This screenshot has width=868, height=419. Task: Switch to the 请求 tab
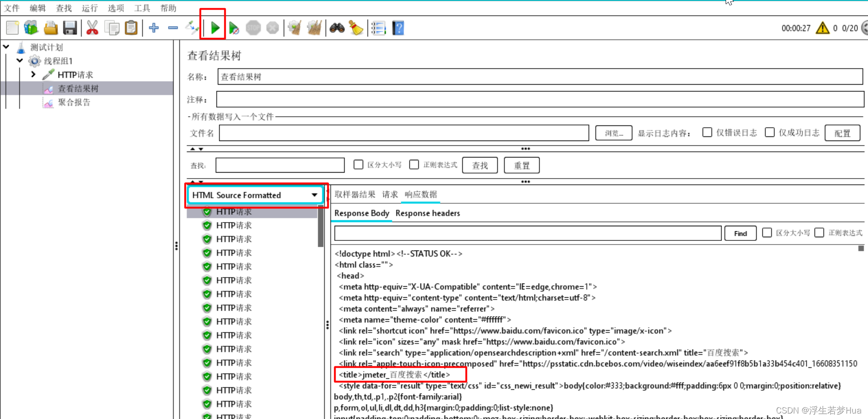[390, 195]
